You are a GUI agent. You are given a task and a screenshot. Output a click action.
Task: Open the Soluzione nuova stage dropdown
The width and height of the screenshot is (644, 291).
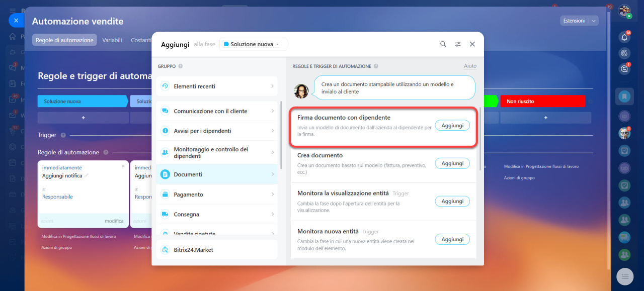pos(254,44)
